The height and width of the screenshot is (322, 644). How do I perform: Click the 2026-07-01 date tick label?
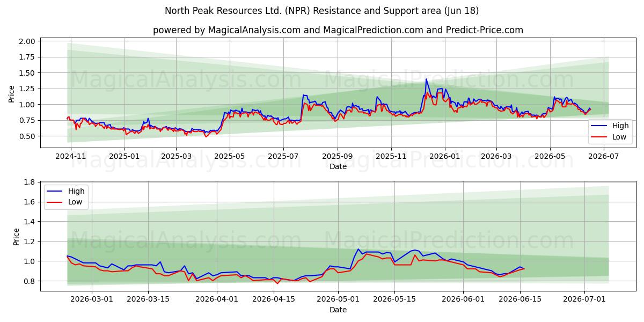(x=584, y=299)
